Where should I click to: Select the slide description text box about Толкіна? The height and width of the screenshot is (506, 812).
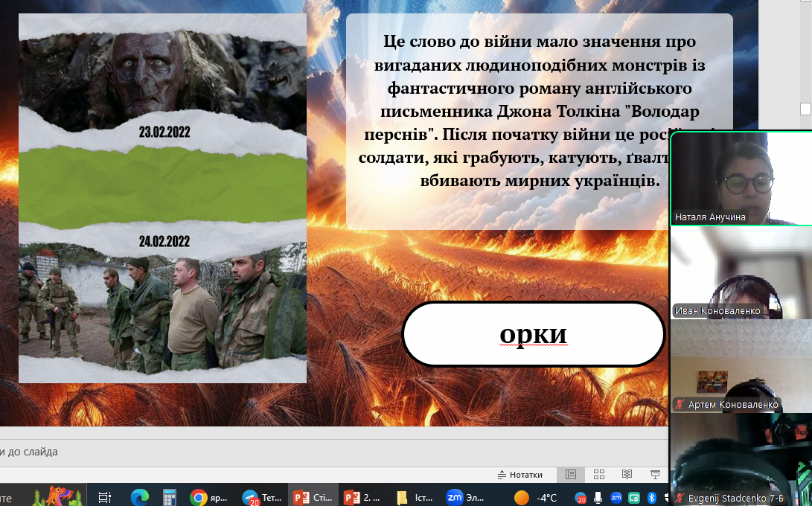tap(539, 121)
